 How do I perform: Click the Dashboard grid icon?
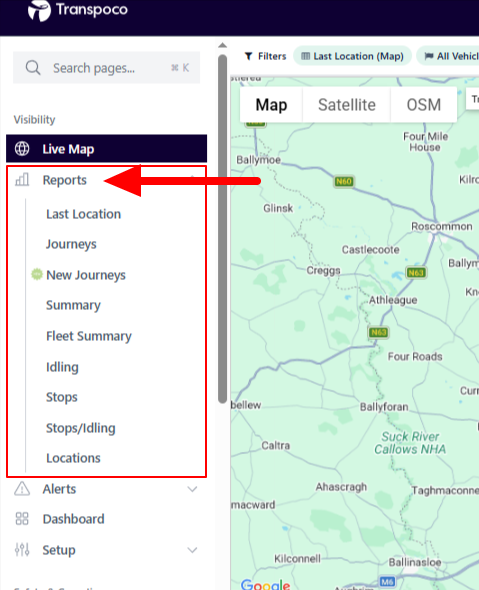pos(22,519)
